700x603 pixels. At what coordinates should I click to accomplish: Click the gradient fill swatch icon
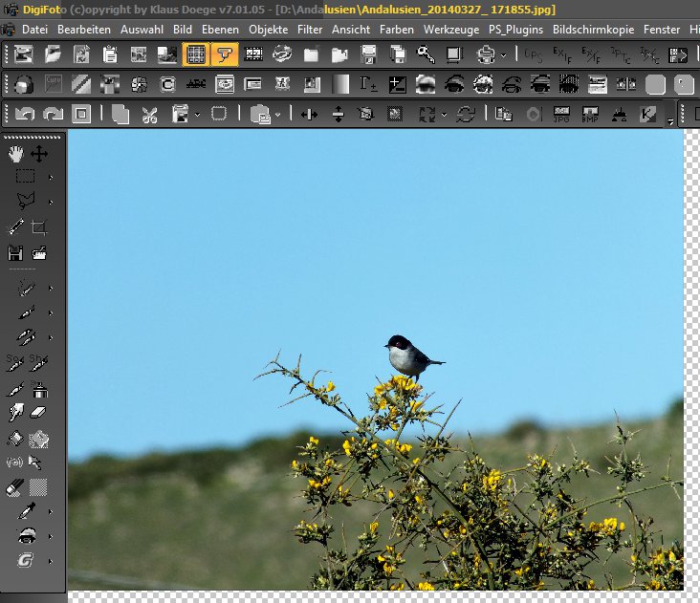(340, 85)
